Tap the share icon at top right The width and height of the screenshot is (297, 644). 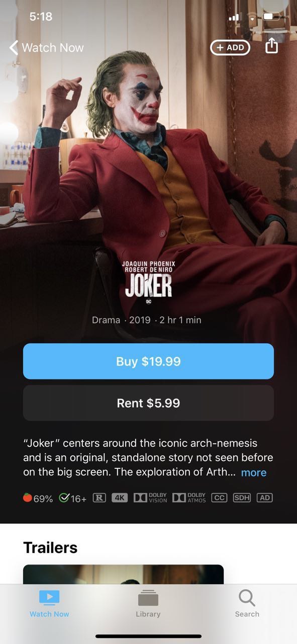[271, 46]
